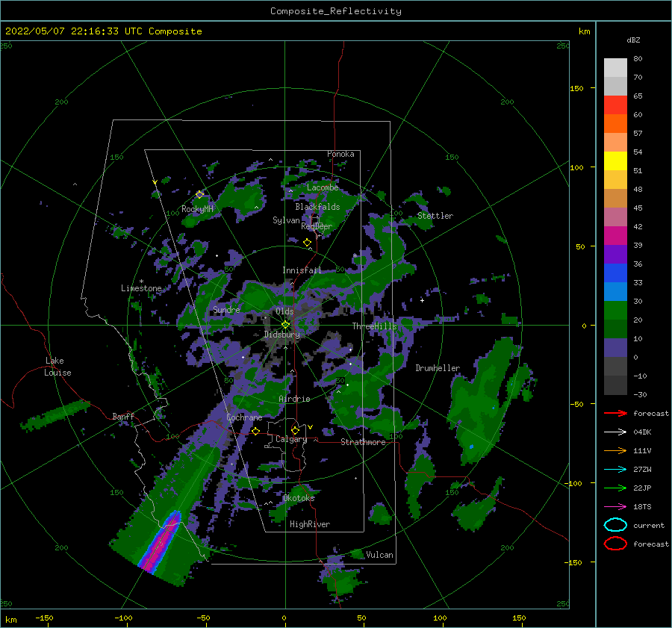Screen dimensions: 672x628
Task: Click the Limestone label
Action: click(141, 288)
